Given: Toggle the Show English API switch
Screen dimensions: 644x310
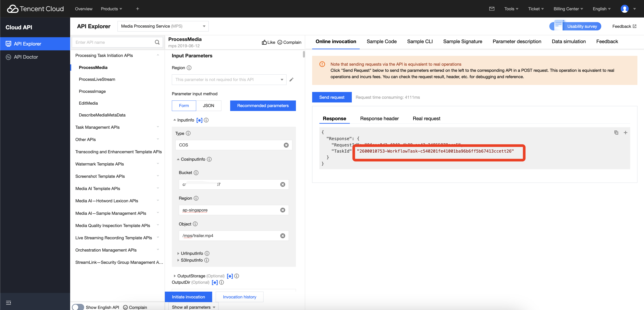Looking at the screenshot, I should point(78,307).
